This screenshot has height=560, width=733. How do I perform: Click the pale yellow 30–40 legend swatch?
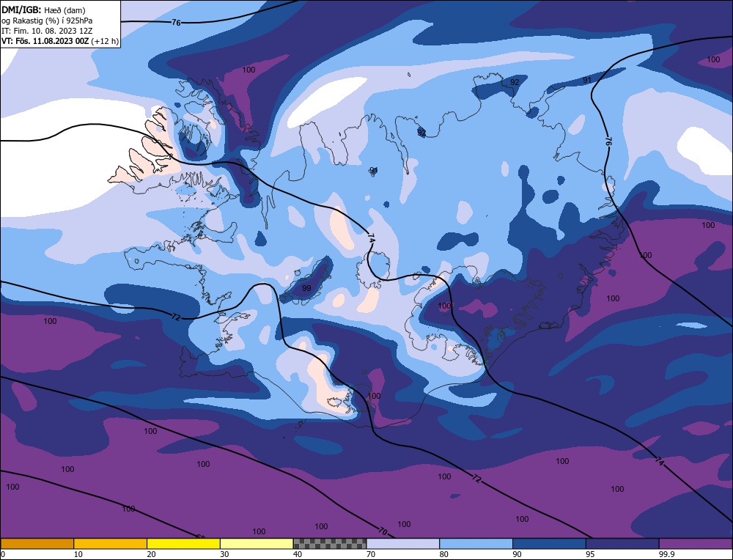point(257,543)
